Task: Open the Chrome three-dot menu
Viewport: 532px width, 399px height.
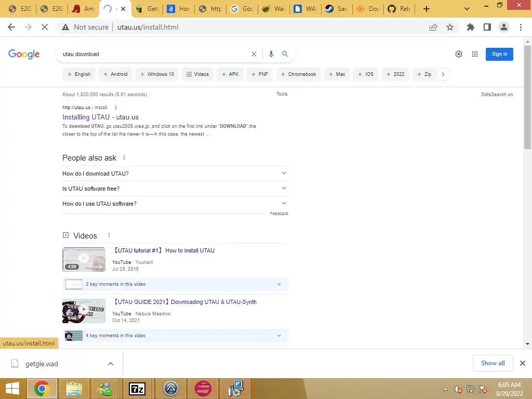Action: (x=521, y=27)
